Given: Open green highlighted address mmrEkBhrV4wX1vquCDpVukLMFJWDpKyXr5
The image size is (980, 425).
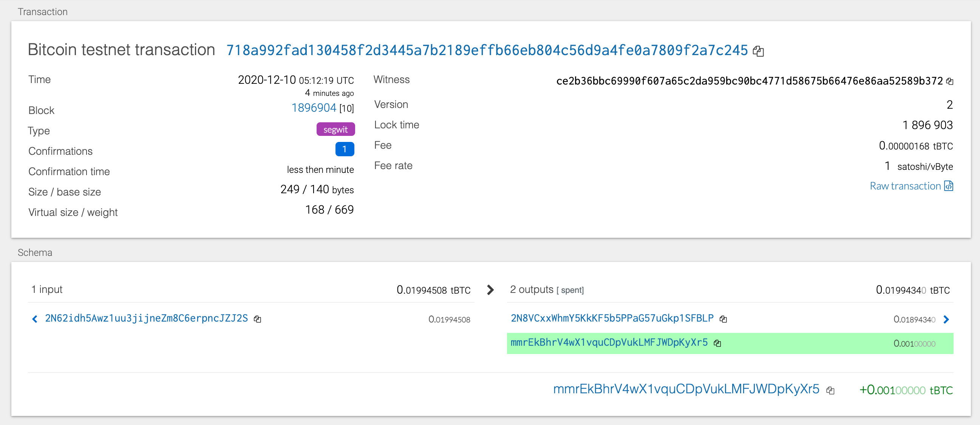Looking at the screenshot, I should 609,342.
